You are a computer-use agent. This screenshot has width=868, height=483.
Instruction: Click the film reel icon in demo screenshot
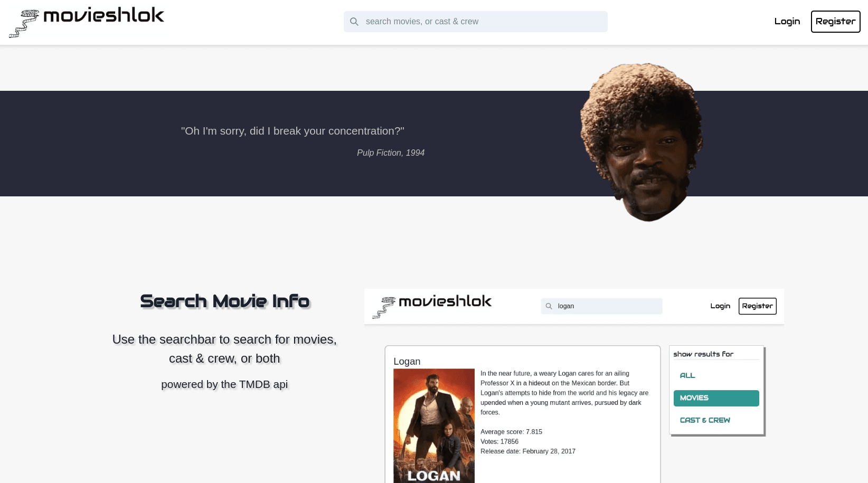coord(384,308)
